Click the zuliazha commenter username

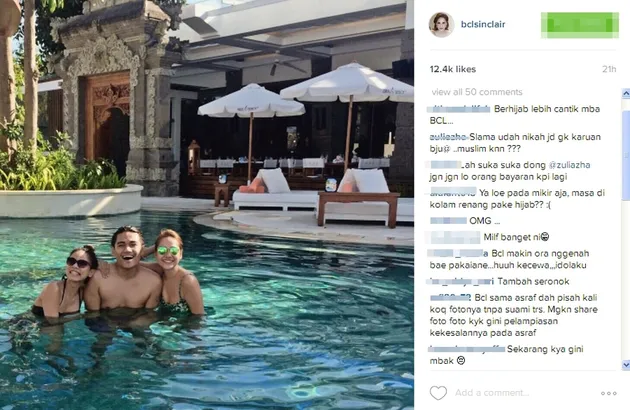[448, 137]
